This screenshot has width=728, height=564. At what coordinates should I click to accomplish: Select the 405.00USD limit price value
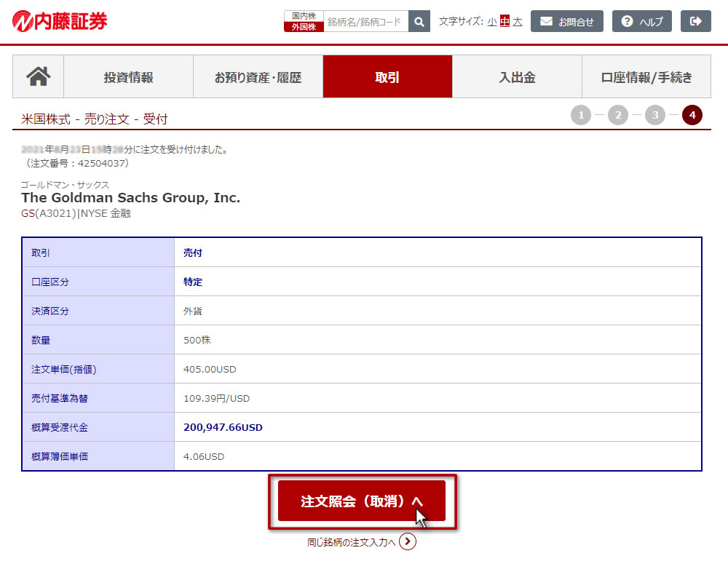210,370
